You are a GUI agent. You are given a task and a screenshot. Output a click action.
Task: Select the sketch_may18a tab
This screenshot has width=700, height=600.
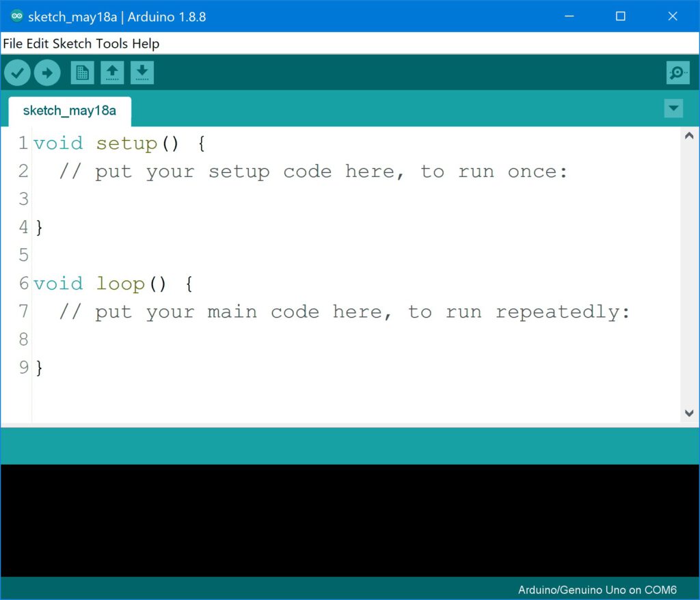(x=69, y=111)
